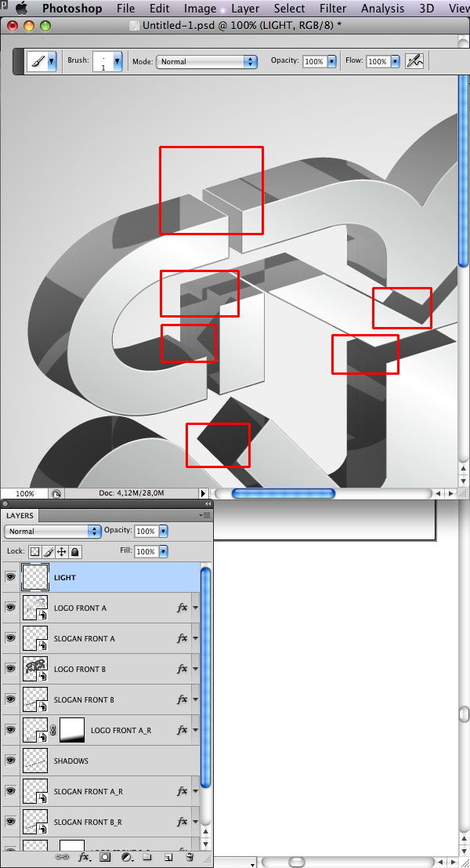
Task: Open the Apple menu
Action: (22, 9)
